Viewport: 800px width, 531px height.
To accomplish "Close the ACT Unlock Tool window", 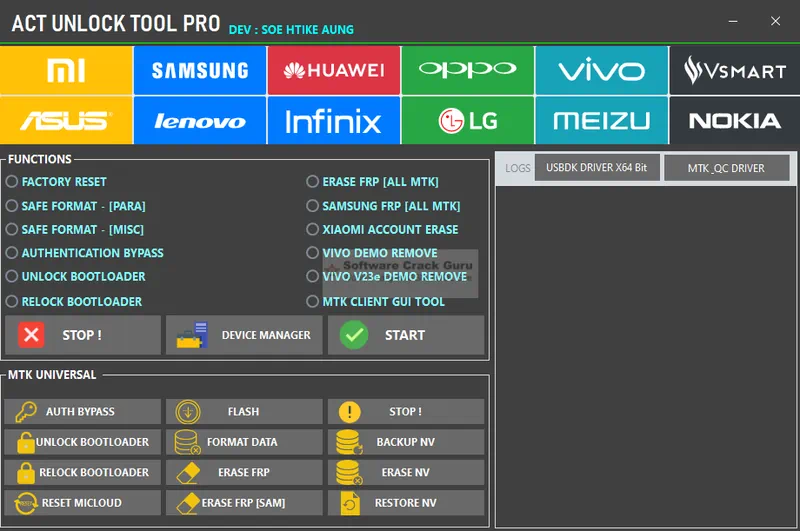I will (776, 21).
